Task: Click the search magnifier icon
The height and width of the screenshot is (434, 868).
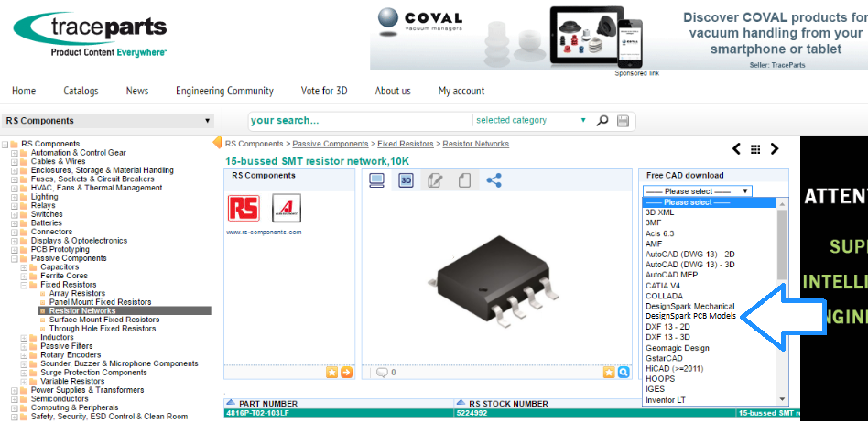Action: click(x=602, y=120)
